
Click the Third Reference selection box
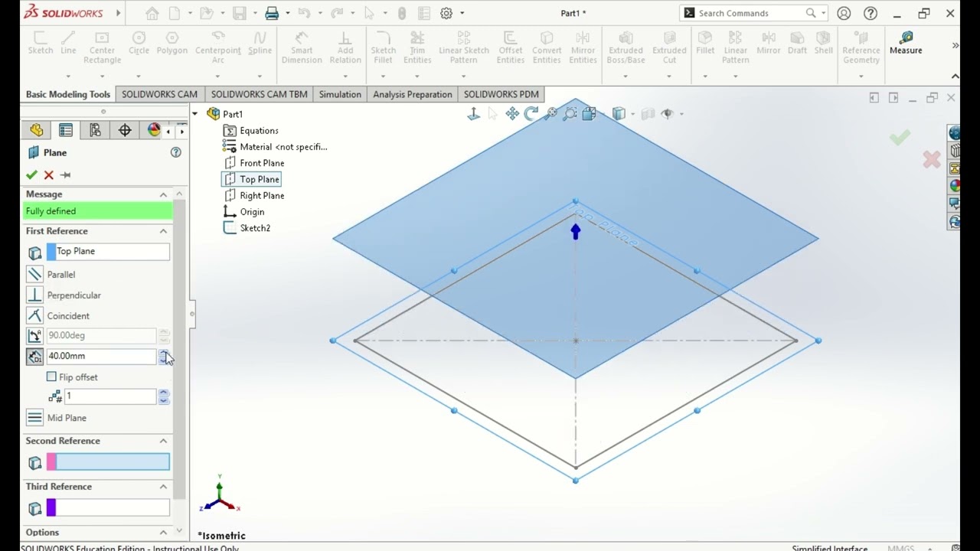click(x=108, y=508)
